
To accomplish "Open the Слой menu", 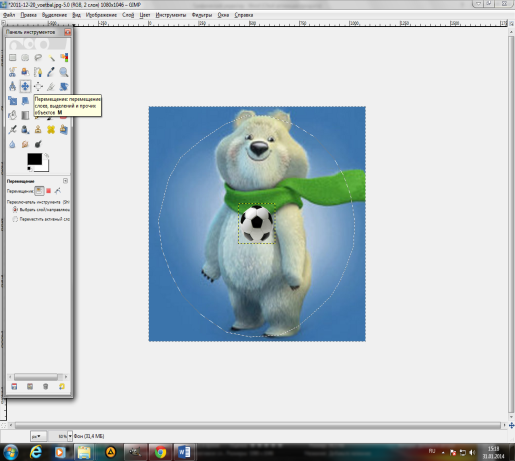I will tap(128, 15).
